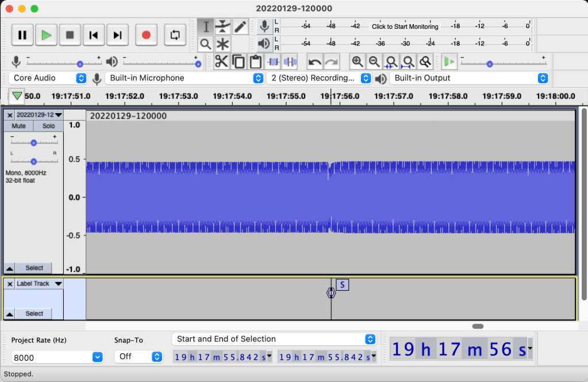Click Select button on the Label Track
This screenshot has width=588, height=382.
[x=34, y=314]
